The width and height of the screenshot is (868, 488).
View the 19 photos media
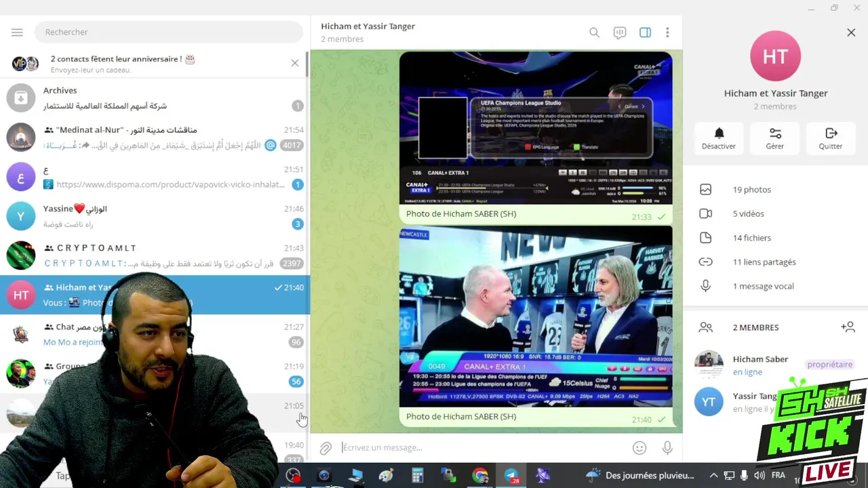775,190
